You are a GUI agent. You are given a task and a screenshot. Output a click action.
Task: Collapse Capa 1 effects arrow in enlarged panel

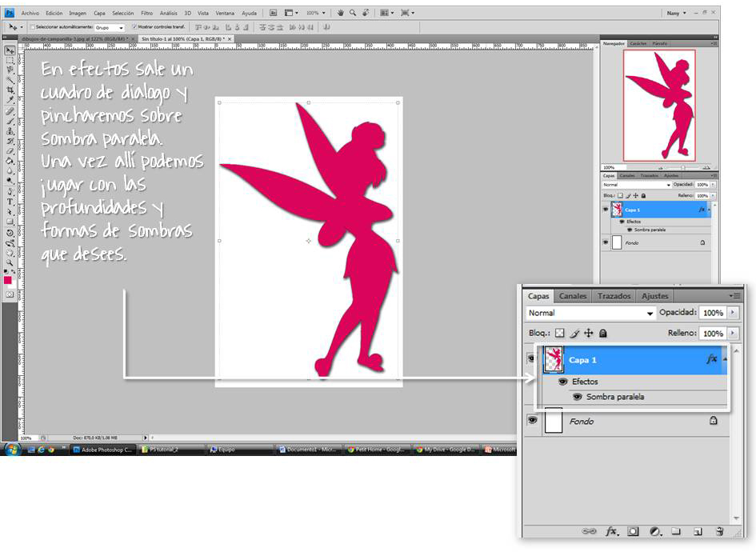(x=724, y=359)
